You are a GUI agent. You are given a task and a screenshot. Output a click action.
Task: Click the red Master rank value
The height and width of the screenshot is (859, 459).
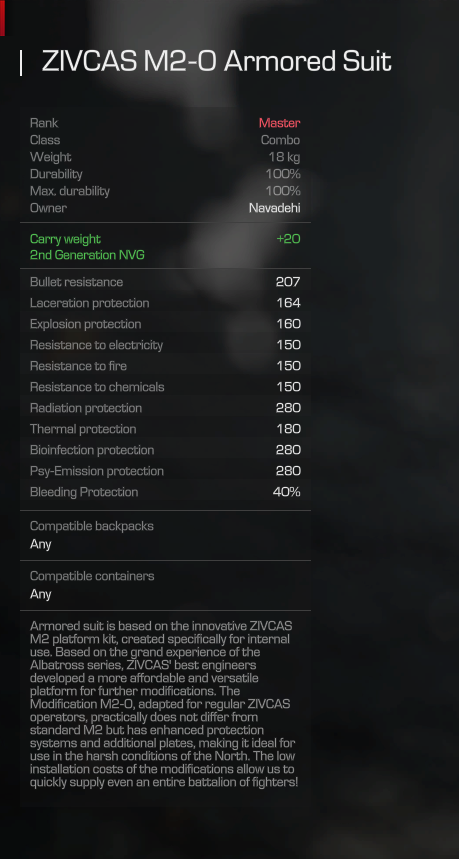point(279,123)
